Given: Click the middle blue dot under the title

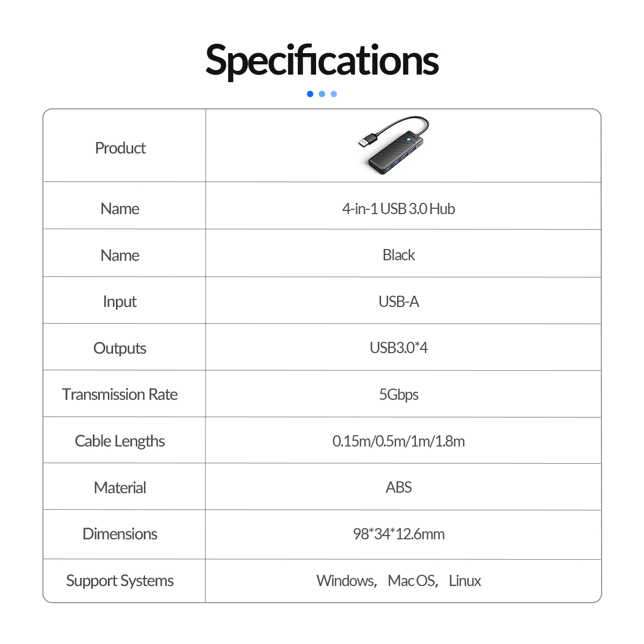Looking at the screenshot, I should click(x=322, y=94).
